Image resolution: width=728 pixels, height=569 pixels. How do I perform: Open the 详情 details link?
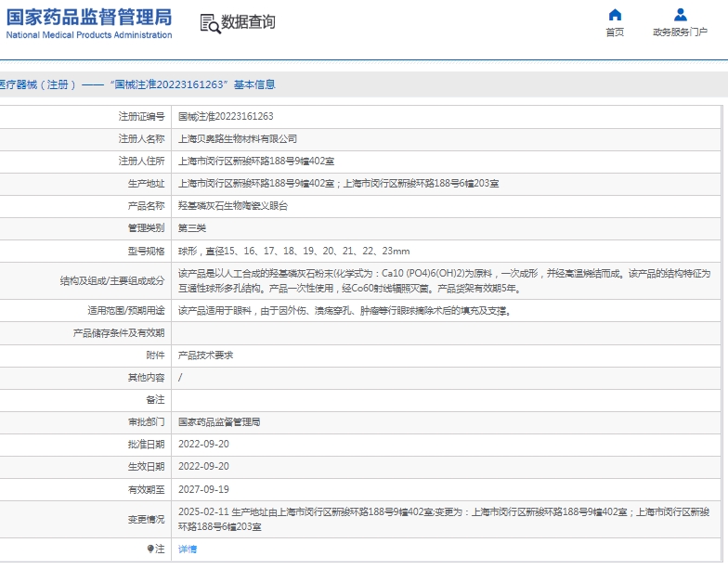(188, 550)
